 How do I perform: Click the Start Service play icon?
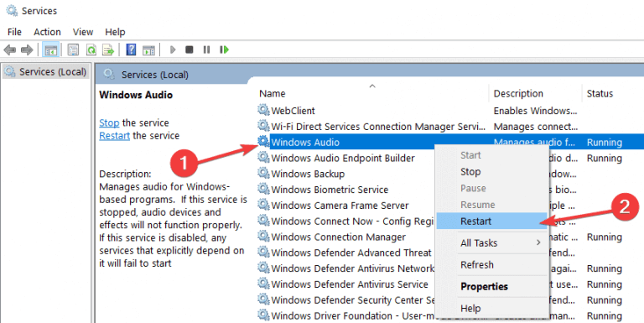coord(173,50)
